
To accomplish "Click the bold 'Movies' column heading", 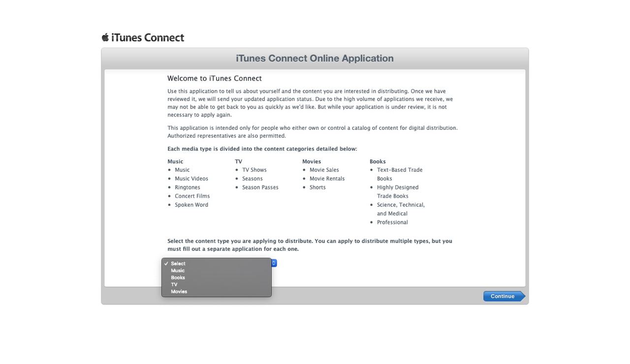I will coord(312,161).
